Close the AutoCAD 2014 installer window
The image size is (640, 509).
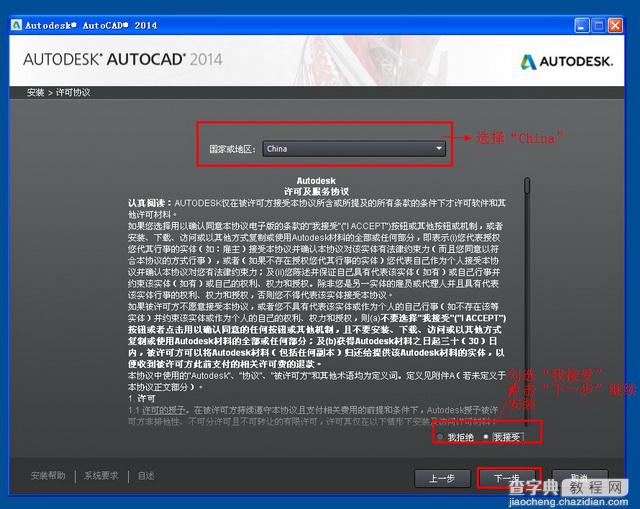(616, 26)
